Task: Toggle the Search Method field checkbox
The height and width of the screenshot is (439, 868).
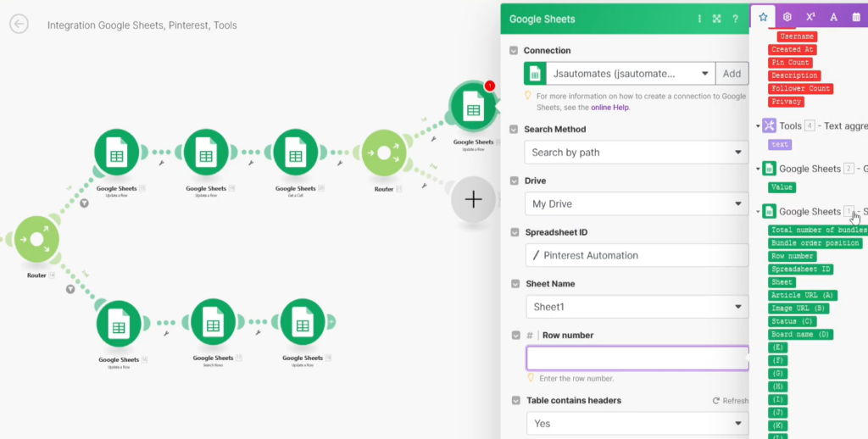Action: tap(515, 129)
